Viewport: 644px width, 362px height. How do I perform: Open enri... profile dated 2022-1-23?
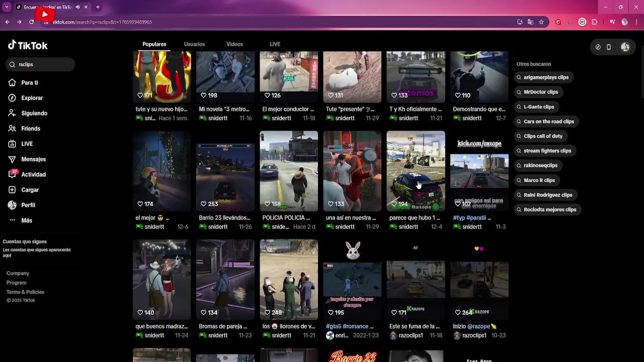point(337,335)
